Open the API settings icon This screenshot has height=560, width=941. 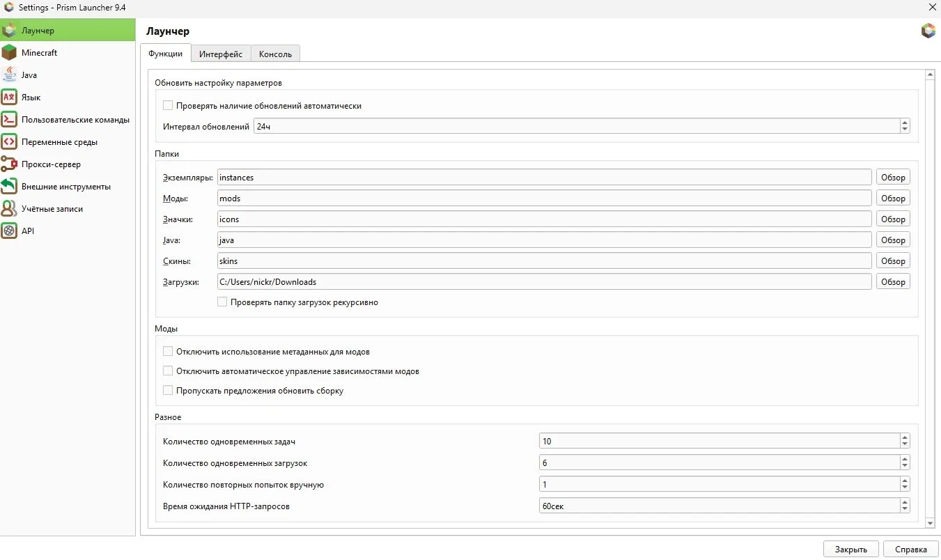tap(9, 231)
